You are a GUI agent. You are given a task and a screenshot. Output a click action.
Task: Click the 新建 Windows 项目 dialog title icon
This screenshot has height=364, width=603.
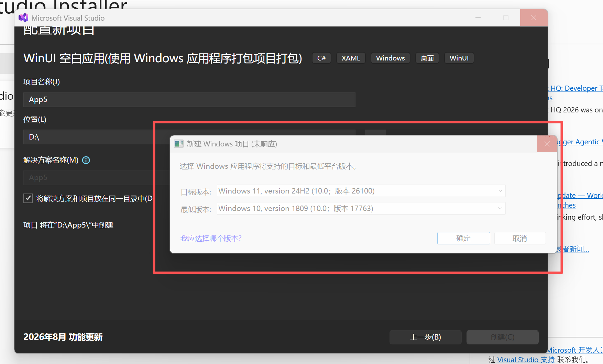(x=179, y=144)
